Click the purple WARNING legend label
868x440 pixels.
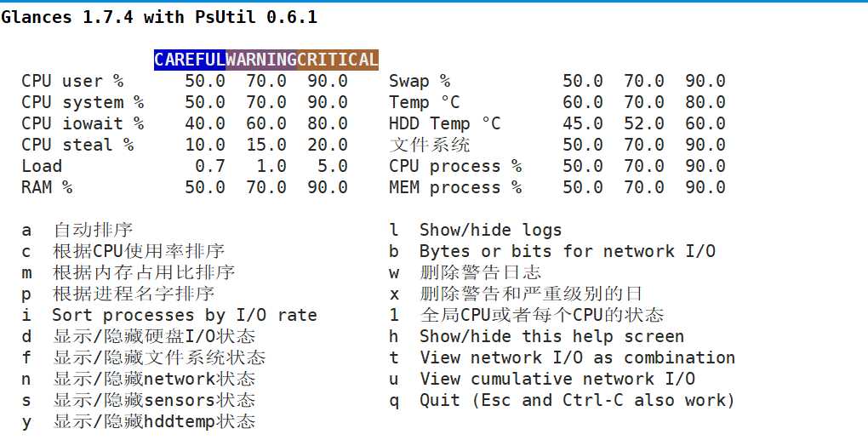click(261, 60)
